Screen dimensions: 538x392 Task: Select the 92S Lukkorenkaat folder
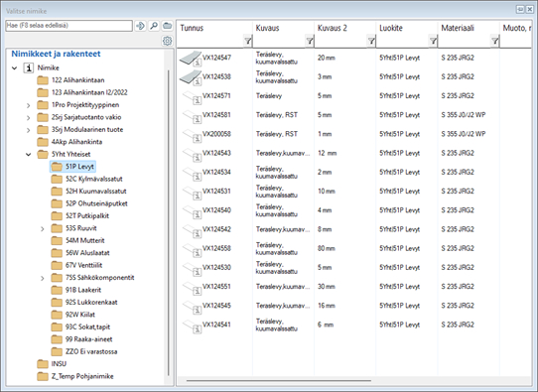[84, 303]
